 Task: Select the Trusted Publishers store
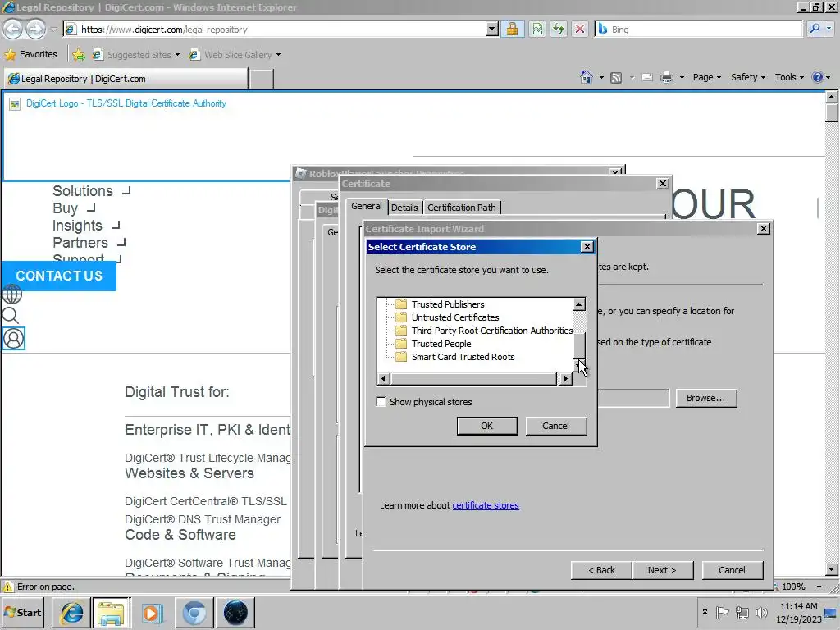tap(448, 304)
